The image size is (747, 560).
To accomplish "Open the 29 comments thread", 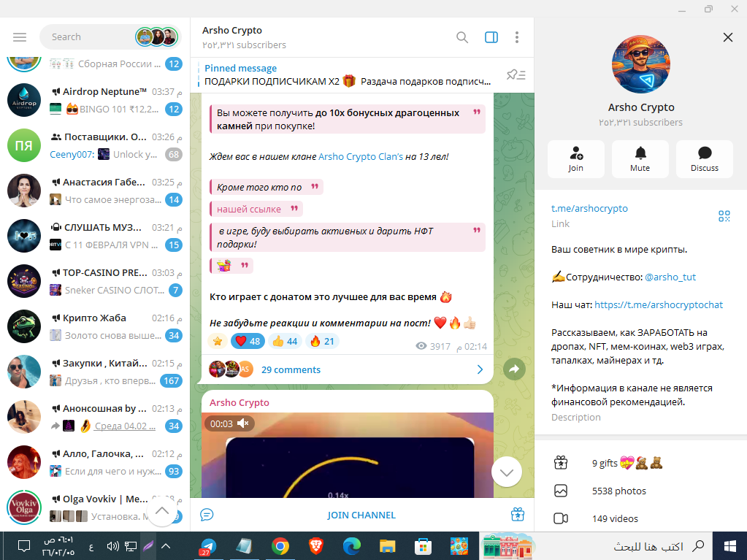I will coord(291,369).
